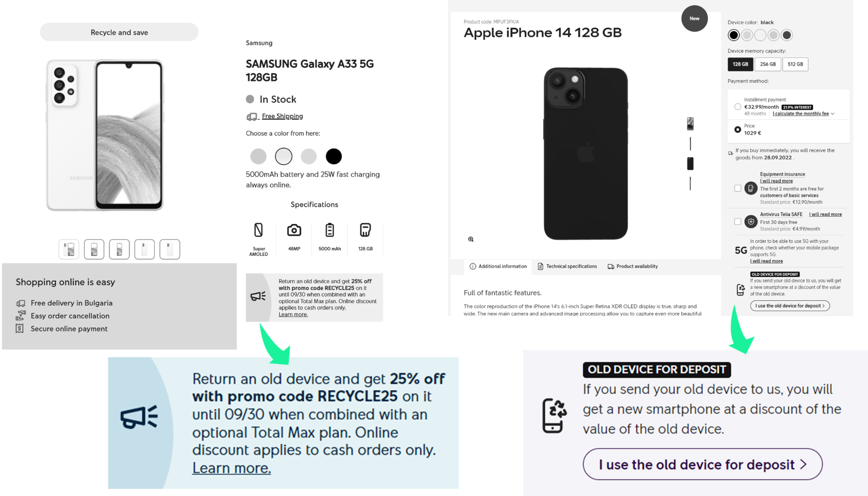Screen dimensions: 868x496
Task: Switch to the Product availability tab
Action: [633, 266]
